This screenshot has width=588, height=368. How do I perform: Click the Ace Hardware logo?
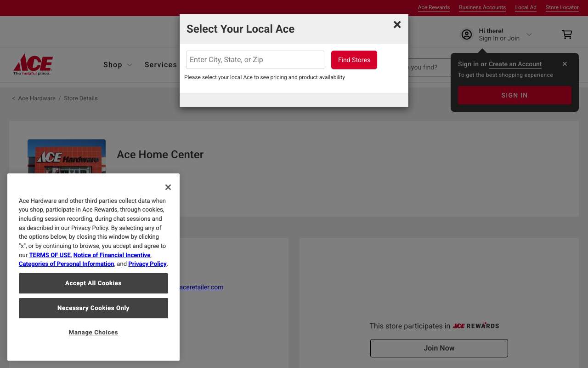pos(33,64)
